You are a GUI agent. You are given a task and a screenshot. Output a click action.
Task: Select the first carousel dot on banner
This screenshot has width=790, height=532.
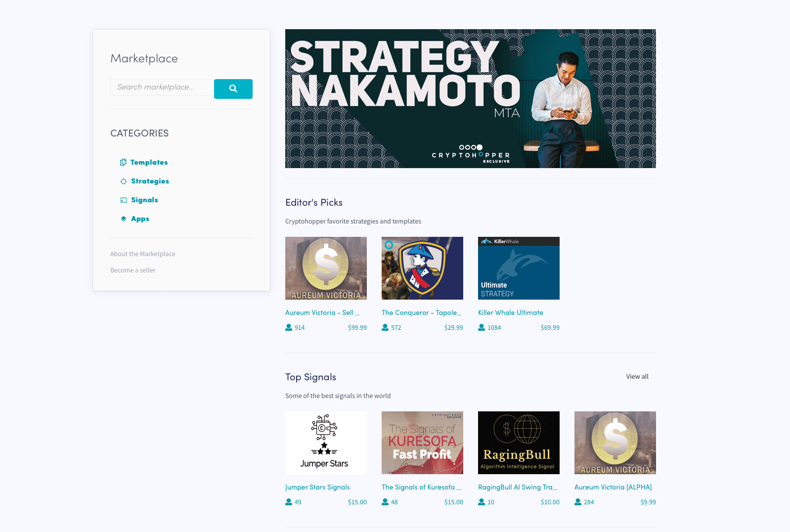462,147
